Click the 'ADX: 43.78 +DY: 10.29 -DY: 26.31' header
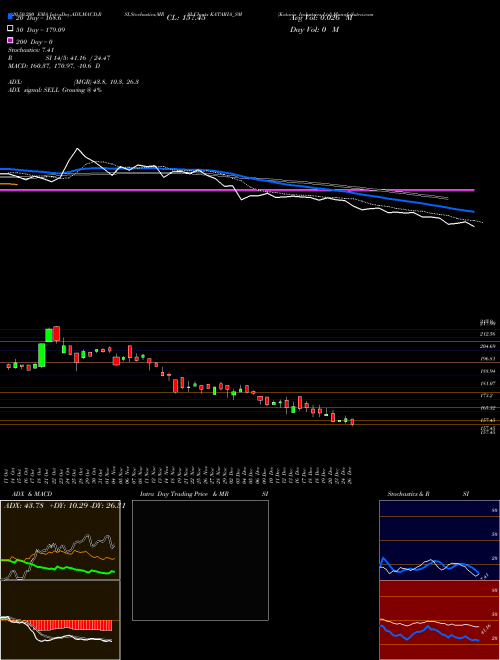500x660 pixels. click(64, 506)
